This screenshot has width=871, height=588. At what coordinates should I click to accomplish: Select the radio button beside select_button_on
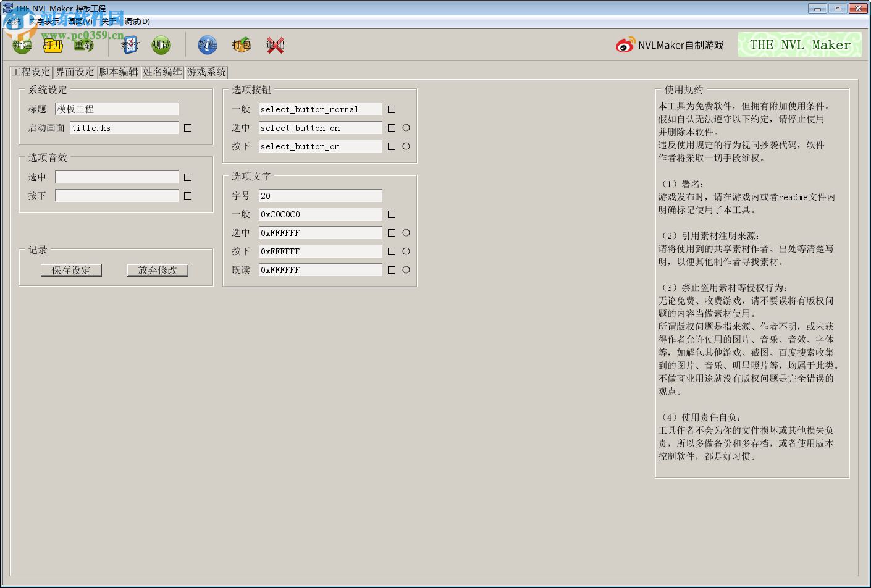point(405,127)
